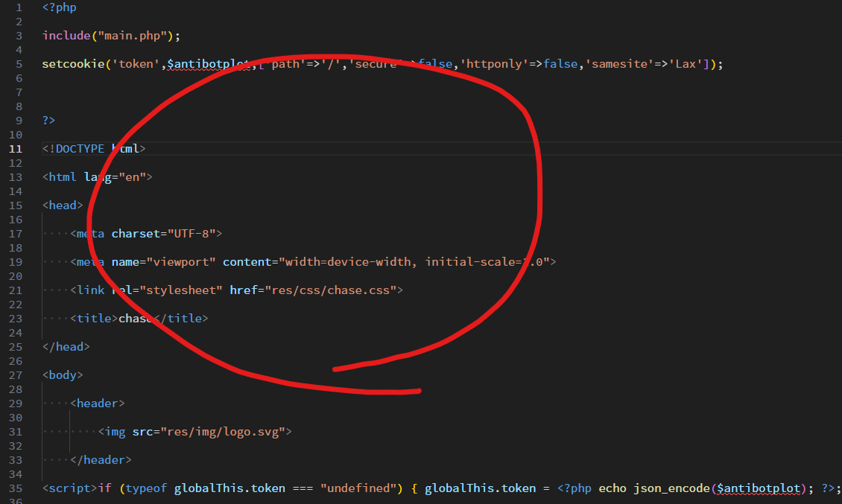Click the closing ?> PHP tag

[49, 120]
